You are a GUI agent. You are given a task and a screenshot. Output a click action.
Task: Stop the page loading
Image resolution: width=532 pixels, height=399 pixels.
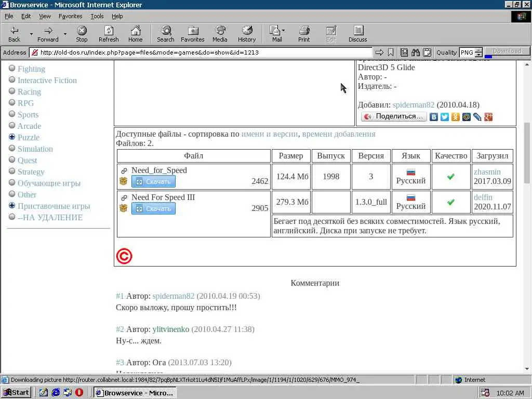tap(82, 34)
